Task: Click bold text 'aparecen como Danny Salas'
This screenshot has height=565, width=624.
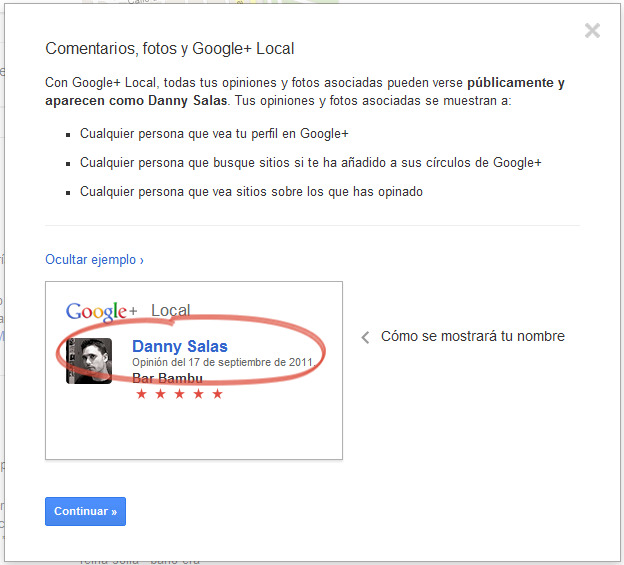Action: click(136, 101)
